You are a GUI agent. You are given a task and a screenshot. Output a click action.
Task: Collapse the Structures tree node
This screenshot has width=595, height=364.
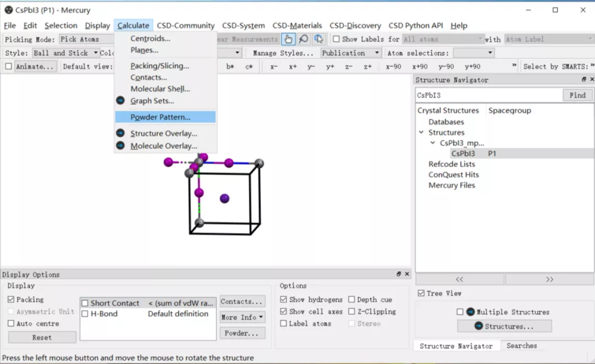click(x=421, y=132)
